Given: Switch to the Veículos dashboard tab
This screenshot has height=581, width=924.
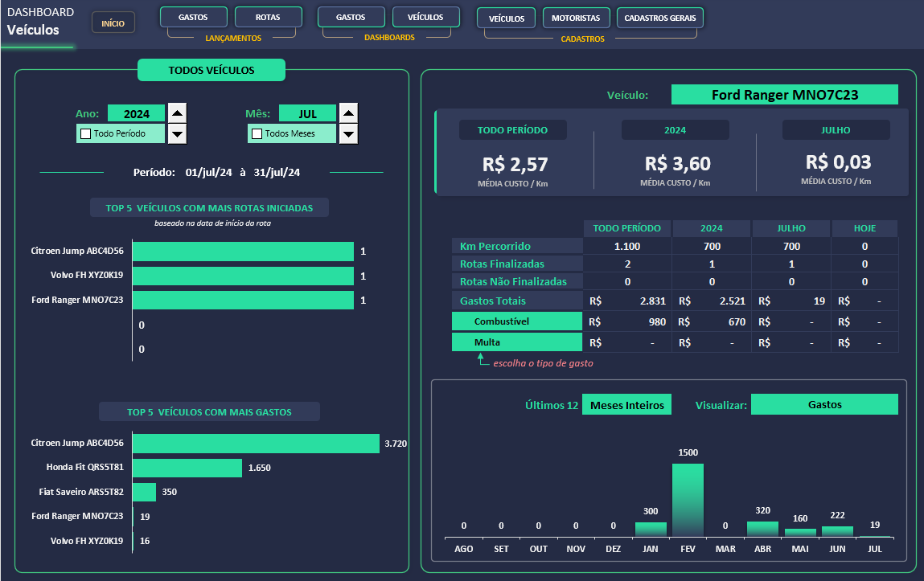Looking at the screenshot, I should (425, 17).
